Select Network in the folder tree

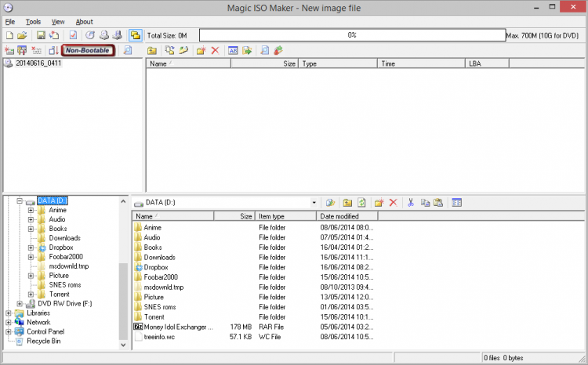[38, 322]
